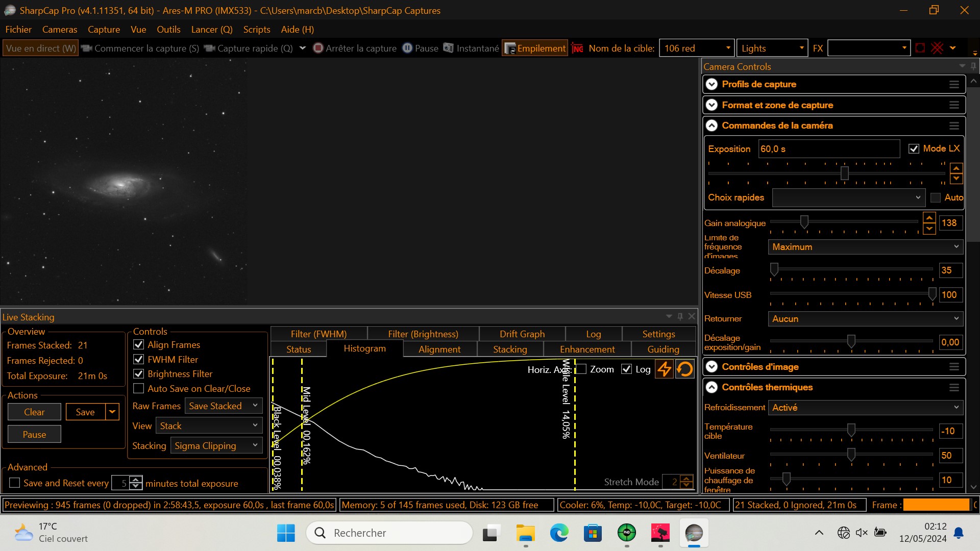The width and height of the screenshot is (980, 551).
Task: Open the Outils menu
Action: (x=168, y=29)
